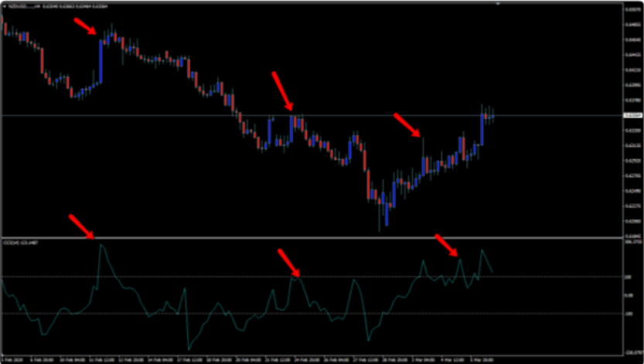This screenshot has width=644, height=364.
Task: Click the rightmost red arrow in CCI panel
Action: click(x=447, y=245)
